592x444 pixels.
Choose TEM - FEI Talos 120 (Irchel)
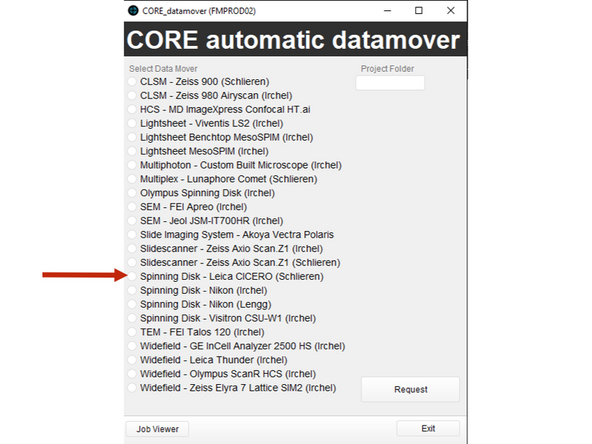pyautogui.click(x=132, y=332)
